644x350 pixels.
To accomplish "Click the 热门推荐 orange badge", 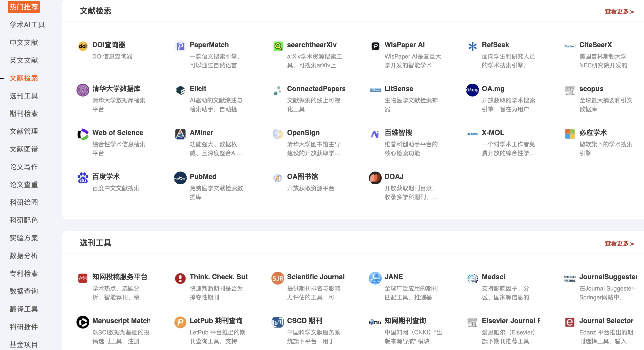I will [24, 7].
